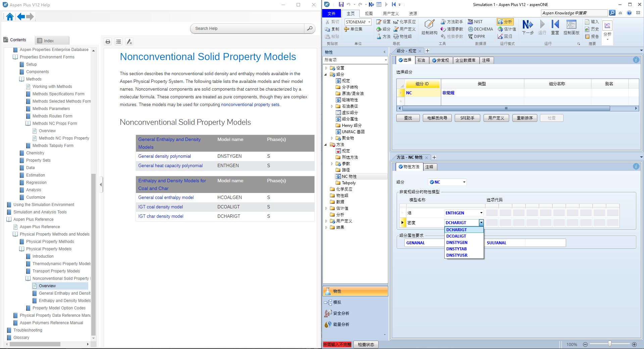Open the ENTHGEN enthalpy model dropdown

tap(481, 213)
